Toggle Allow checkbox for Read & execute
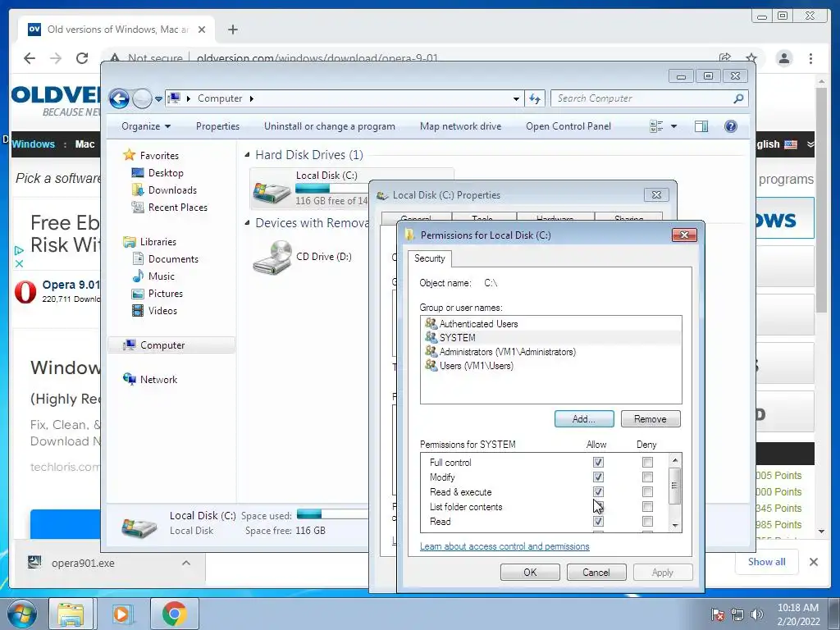 598,491
